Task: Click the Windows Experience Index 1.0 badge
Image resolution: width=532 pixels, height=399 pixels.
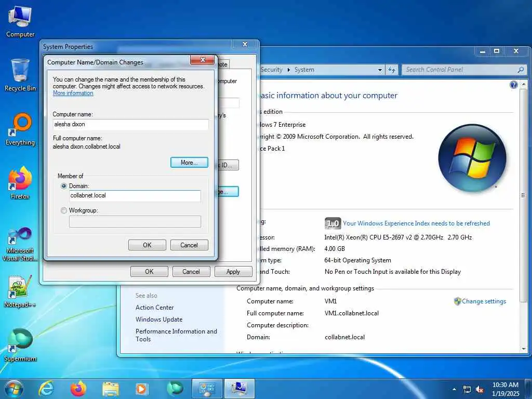Action: tap(332, 223)
